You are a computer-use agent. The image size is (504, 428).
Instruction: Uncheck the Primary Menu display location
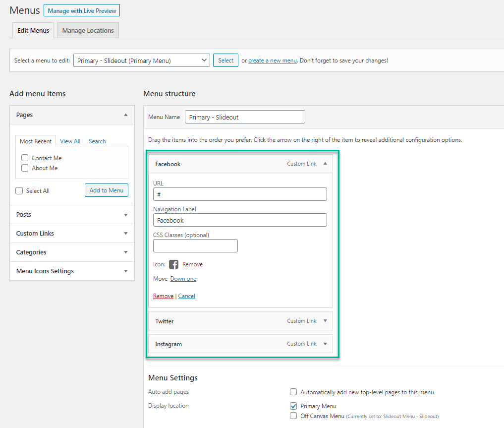[293, 406]
